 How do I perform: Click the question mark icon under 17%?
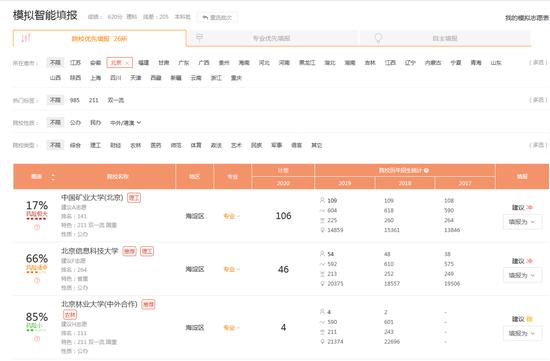click(37, 227)
